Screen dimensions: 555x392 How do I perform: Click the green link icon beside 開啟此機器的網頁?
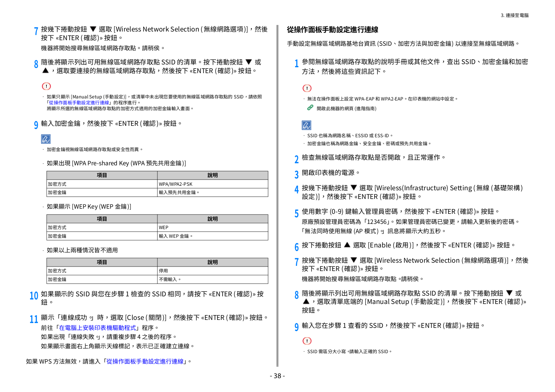pos(310,108)
